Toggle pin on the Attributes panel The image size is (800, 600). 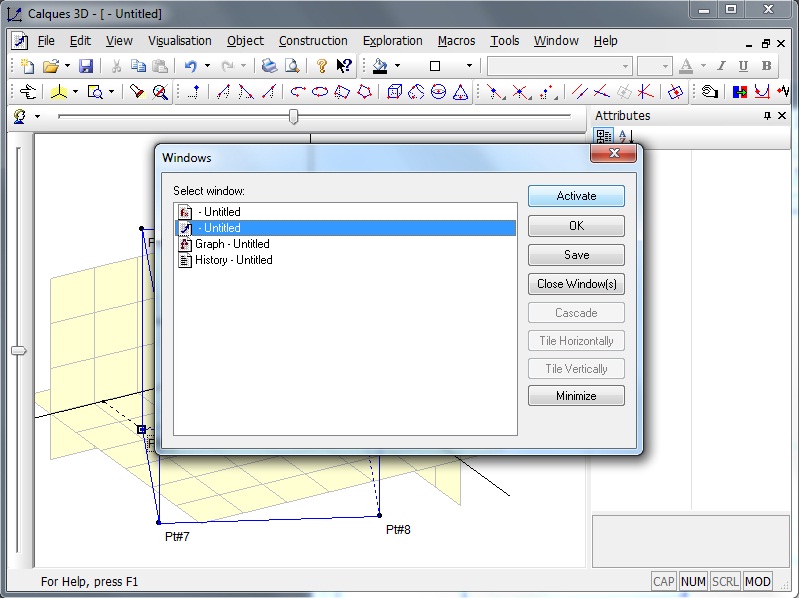coord(768,116)
